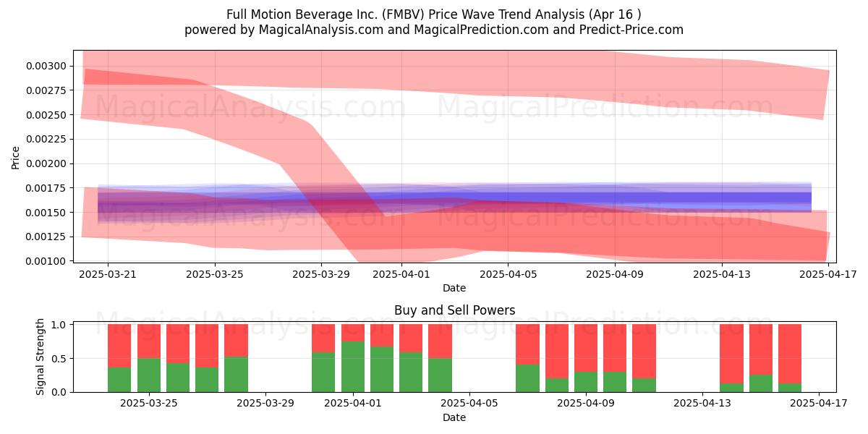The height and width of the screenshot is (434, 868).
Task: Click the 0.00275 price tick label
Action: pyautogui.click(x=46, y=90)
